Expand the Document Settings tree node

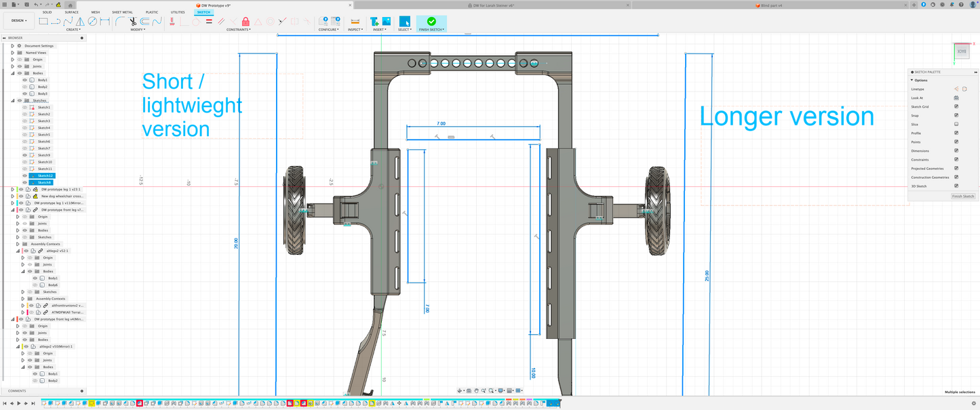(12, 45)
